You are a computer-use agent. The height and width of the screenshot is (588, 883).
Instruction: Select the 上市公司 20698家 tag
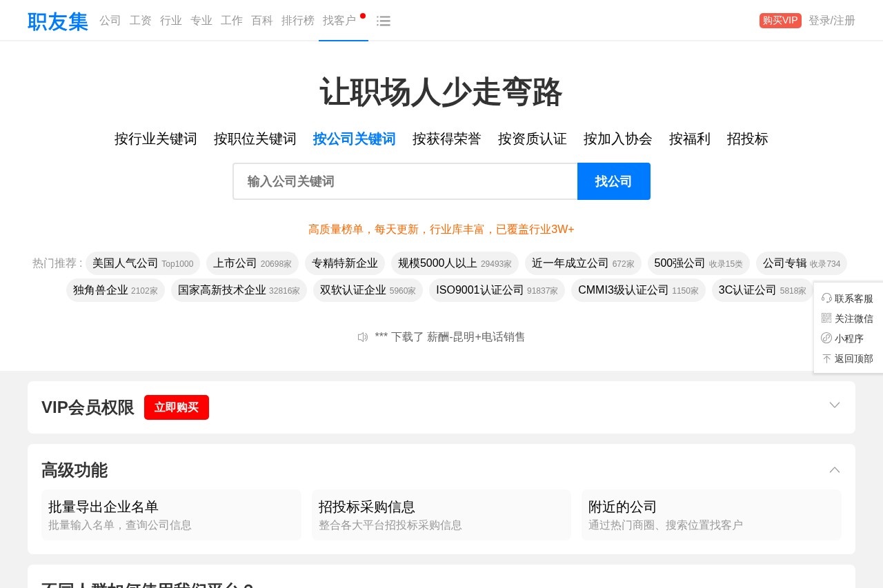click(x=252, y=263)
